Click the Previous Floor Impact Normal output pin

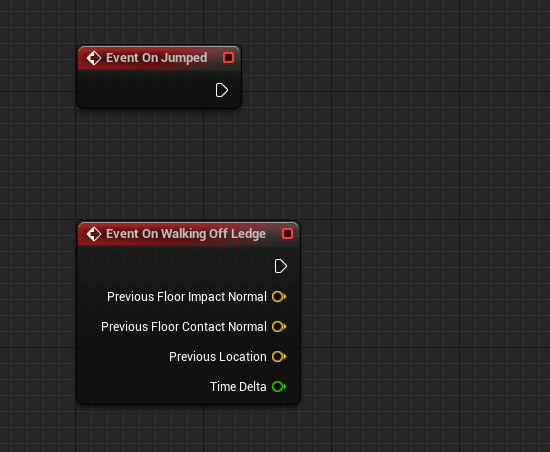click(279, 297)
